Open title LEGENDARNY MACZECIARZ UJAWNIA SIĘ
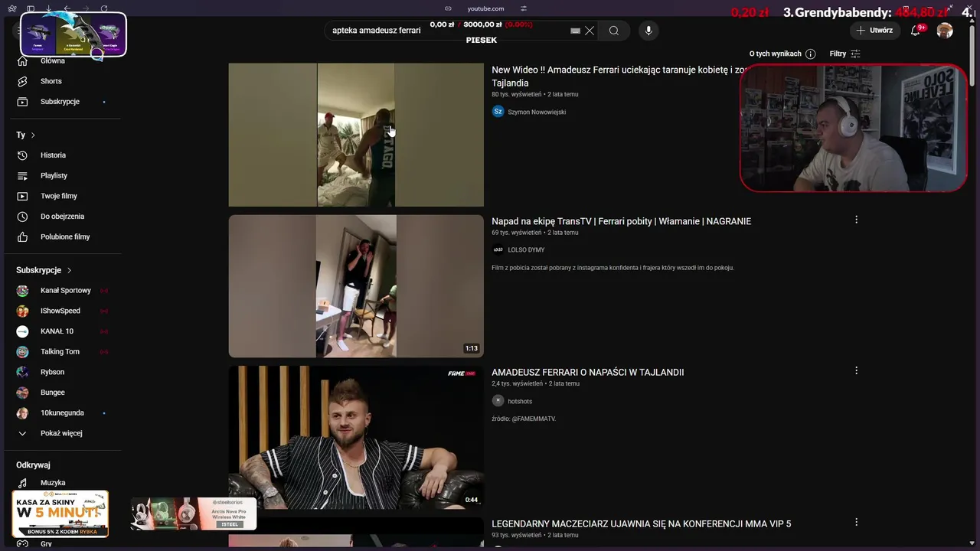The width and height of the screenshot is (980, 551). (641, 523)
